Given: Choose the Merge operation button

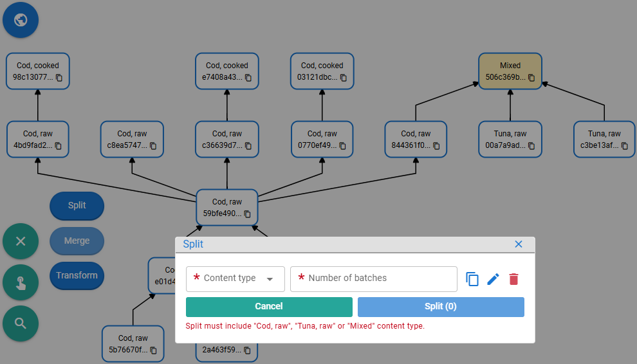Looking at the screenshot, I should coord(77,241).
